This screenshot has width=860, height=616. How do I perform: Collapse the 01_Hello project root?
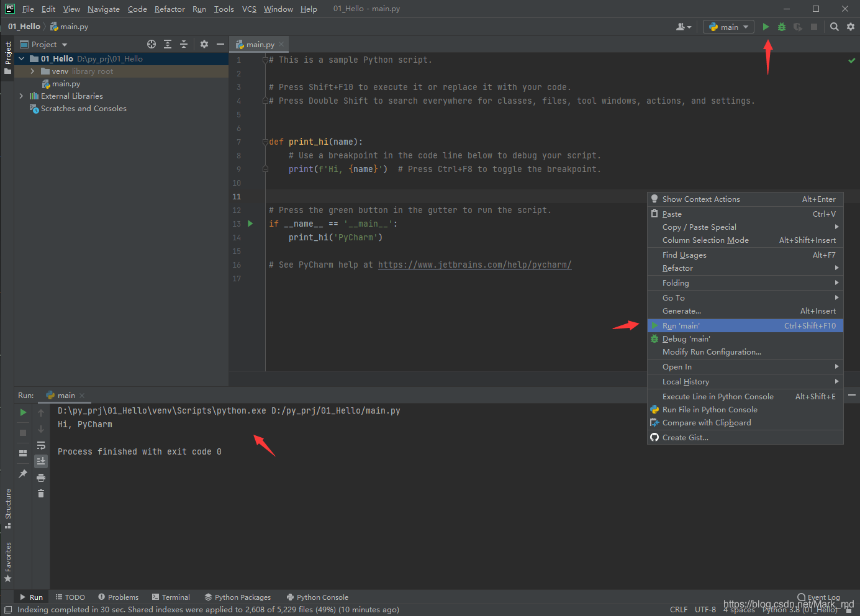(22, 59)
